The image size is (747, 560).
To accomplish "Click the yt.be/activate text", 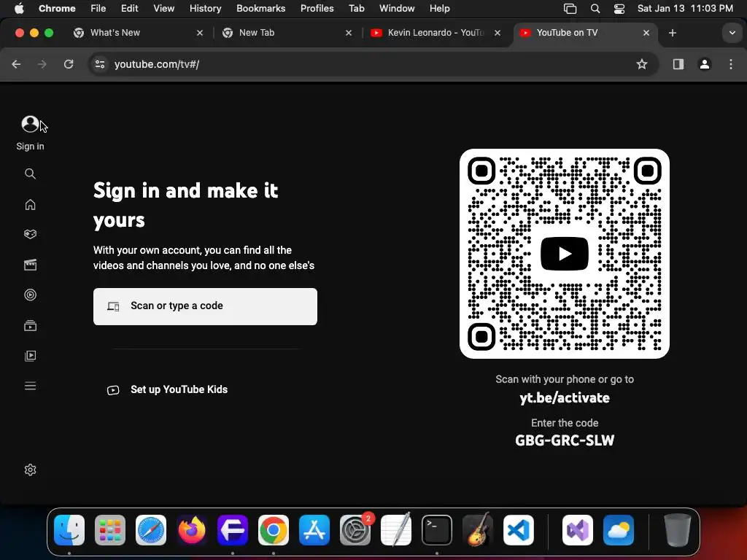I will coord(565,397).
